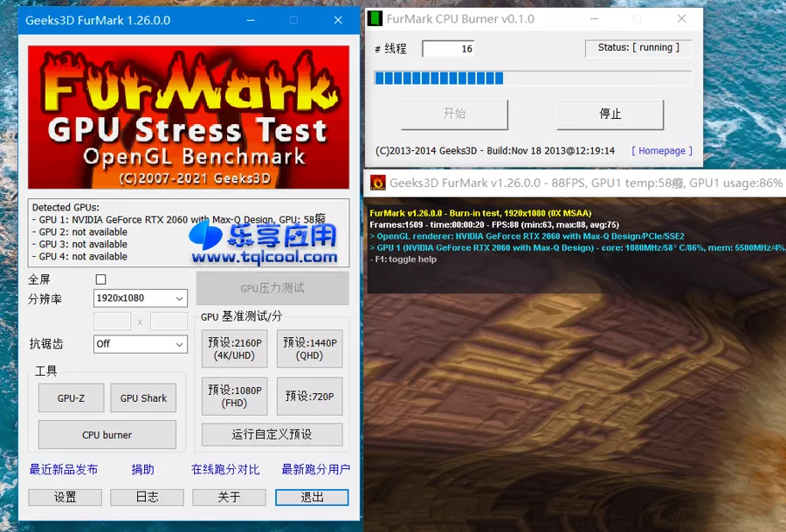Image resolution: width=786 pixels, height=532 pixels.
Task: Launch the GPU-Z tool
Action: tap(71, 398)
